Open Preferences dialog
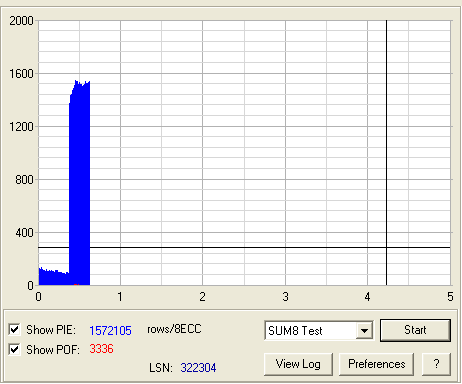Image resolution: width=462 pixels, height=384 pixels. click(x=377, y=364)
